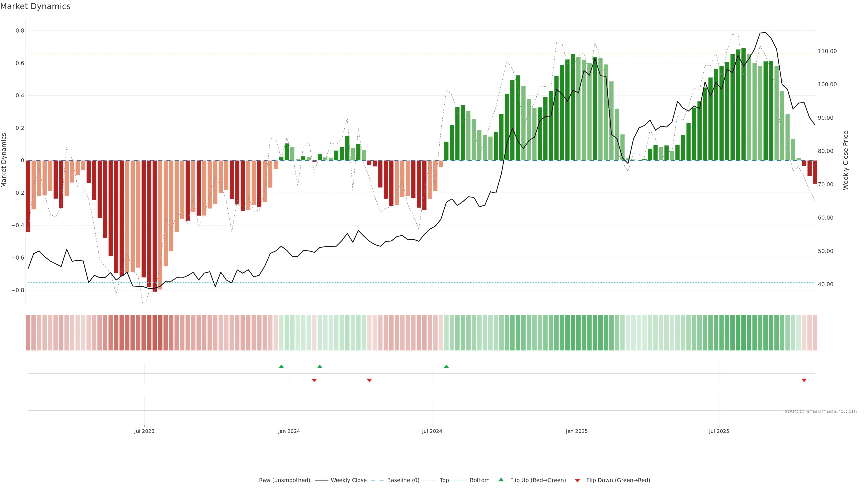Click the Flip Up green triangle legend icon
The width and height of the screenshot is (868, 488).
tap(501, 480)
